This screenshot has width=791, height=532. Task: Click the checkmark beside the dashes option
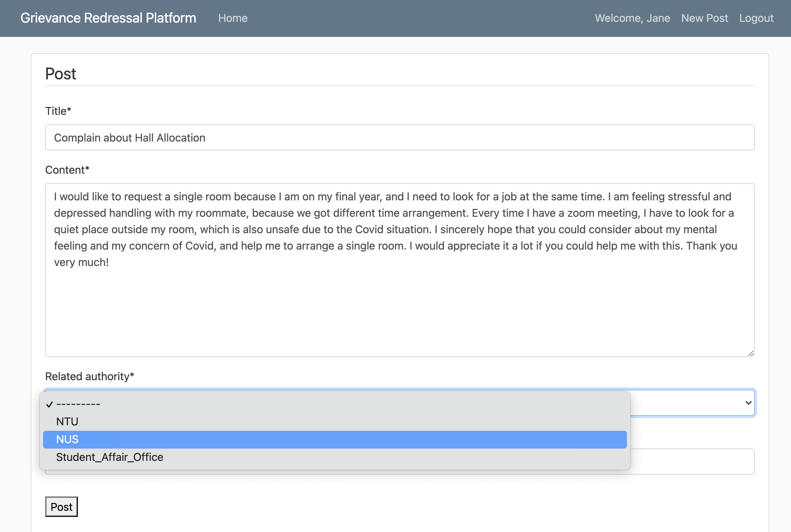click(x=50, y=404)
